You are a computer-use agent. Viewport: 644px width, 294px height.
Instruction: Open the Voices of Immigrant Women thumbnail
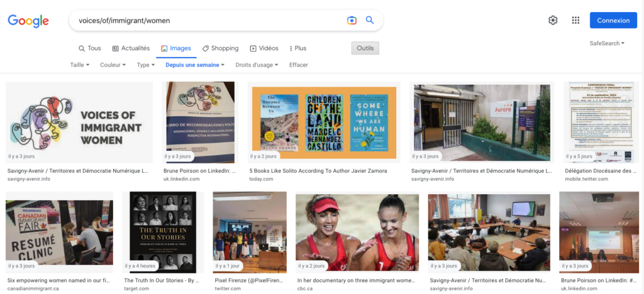(x=79, y=122)
